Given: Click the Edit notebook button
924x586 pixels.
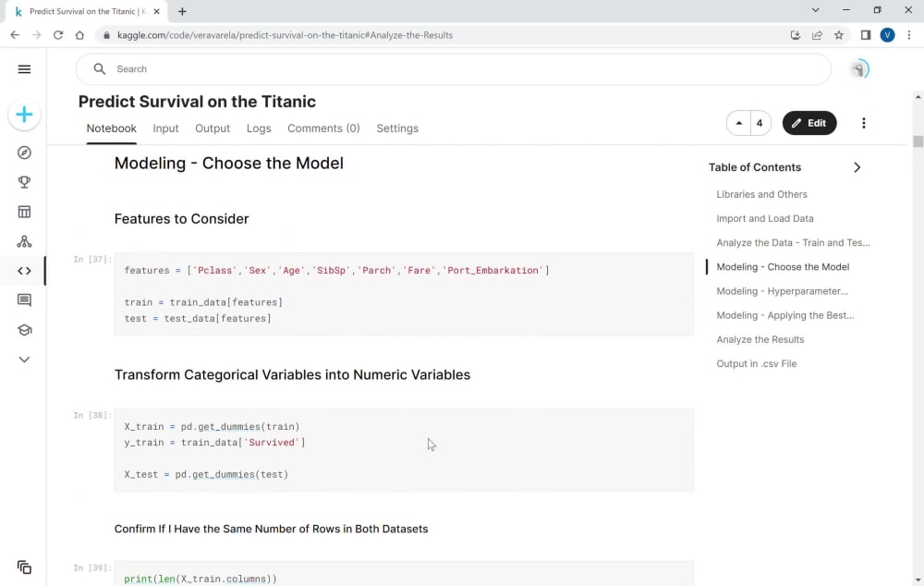Looking at the screenshot, I should (x=809, y=123).
